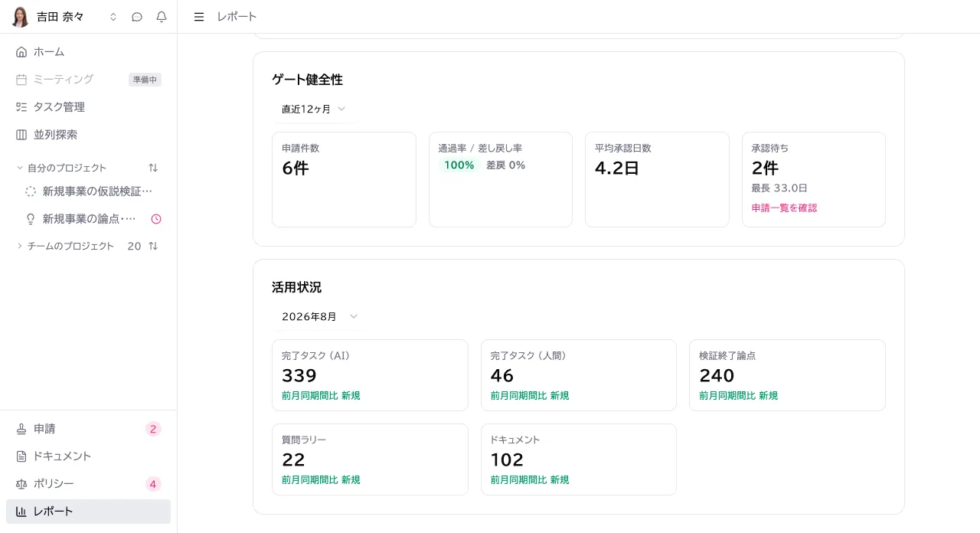
Task: Open the 吉田 奈々 account switcher
Action: coord(113,17)
